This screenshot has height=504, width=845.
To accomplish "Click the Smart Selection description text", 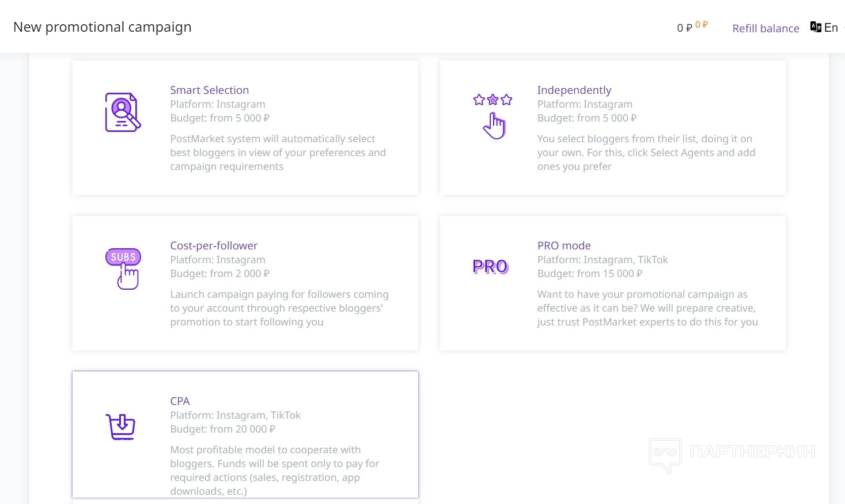I will pyautogui.click(x=278, y=153).
